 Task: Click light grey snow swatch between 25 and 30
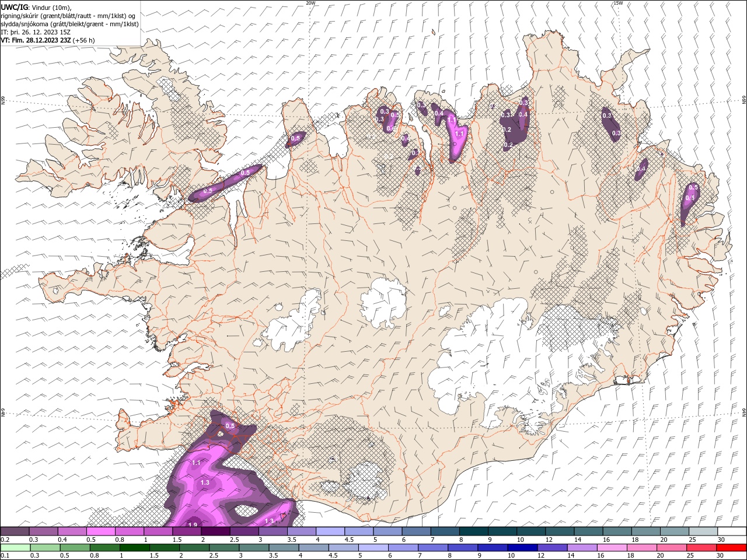pyautogui.click(x=704, y=531)
